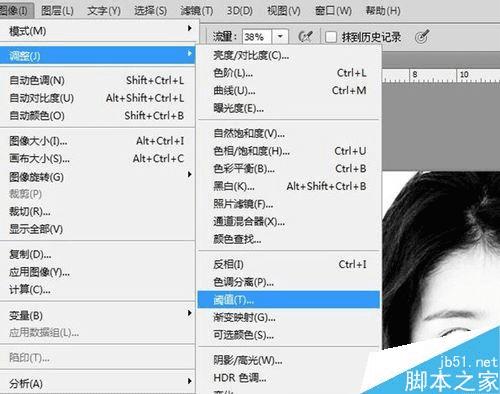The width and height of the screenshot is (500, 394).
Task: Select 色调分离(P)... adjustment
Action: [289, 282]
